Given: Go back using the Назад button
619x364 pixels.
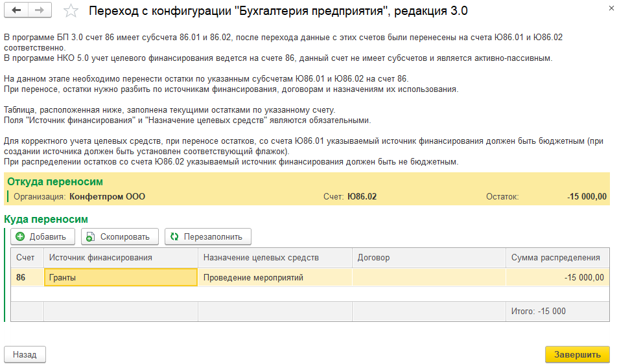Looking at the screenshot, I should 25,354.
